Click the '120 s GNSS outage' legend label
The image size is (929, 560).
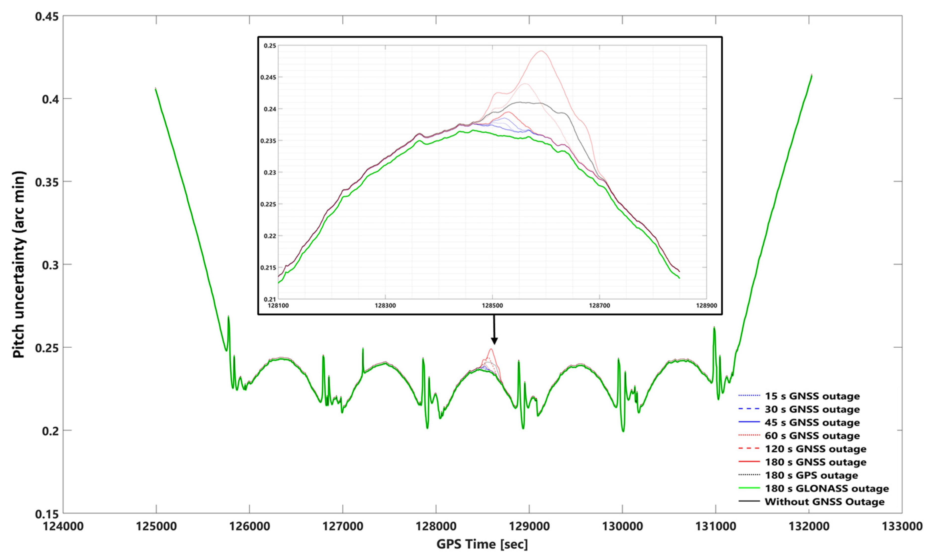816,449
